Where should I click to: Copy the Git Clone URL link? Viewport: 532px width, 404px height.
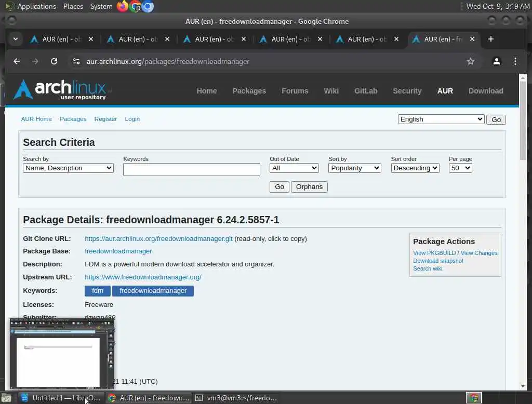158,238
